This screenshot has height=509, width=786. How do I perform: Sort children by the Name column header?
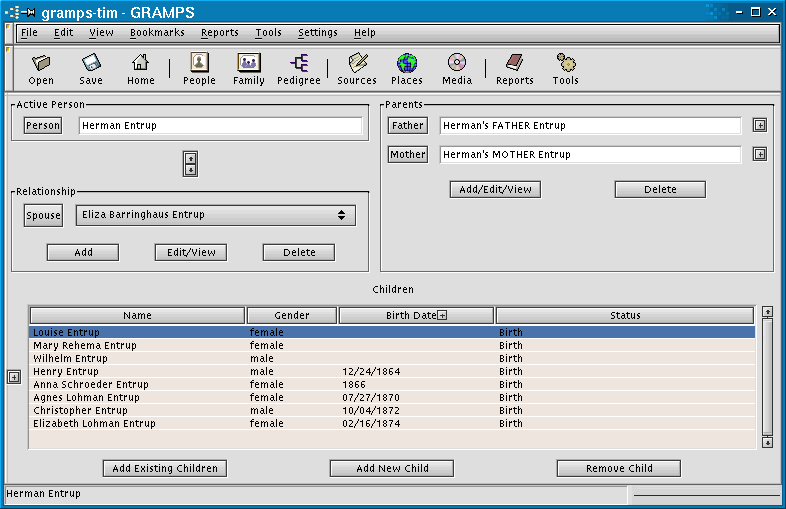coord(137,315)
